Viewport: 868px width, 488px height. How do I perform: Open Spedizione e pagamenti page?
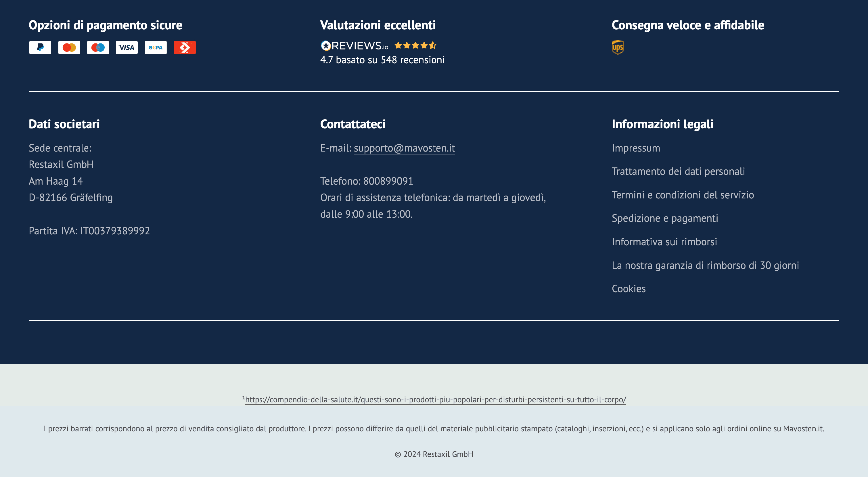(x=665, y=218)
